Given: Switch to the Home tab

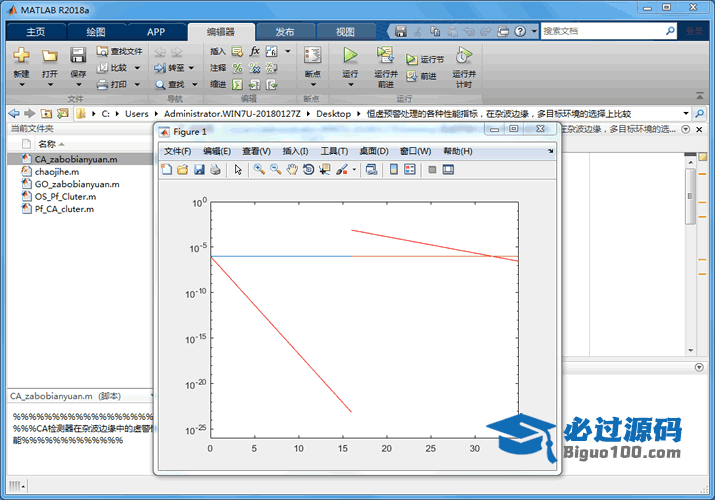Looking at the screenshot, I should 36,32.
